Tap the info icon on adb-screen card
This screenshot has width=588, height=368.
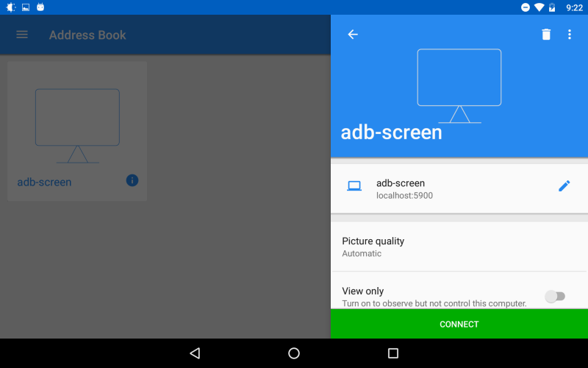point(132,180)
